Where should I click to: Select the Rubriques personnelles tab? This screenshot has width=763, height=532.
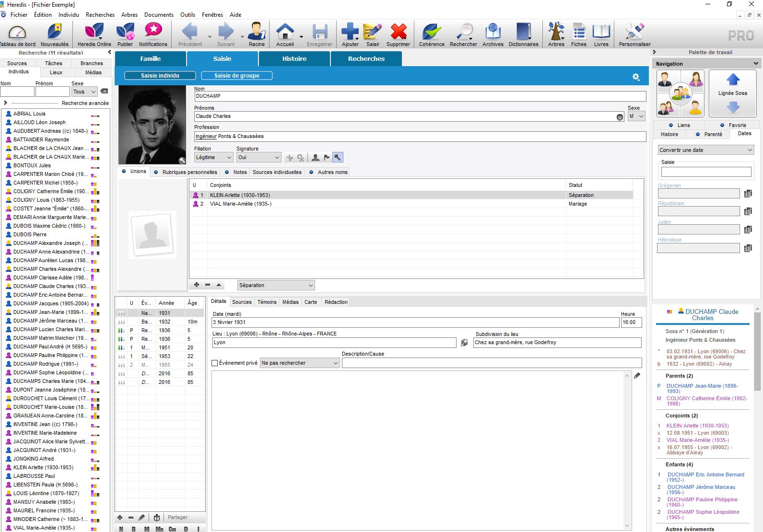(185, 172)
